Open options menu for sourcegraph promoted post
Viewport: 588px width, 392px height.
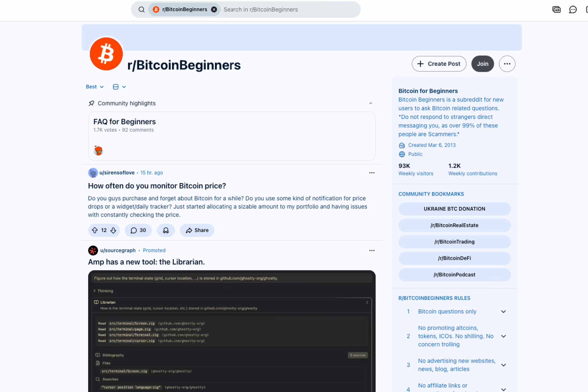pyautogui.click(x=372, y=250)
